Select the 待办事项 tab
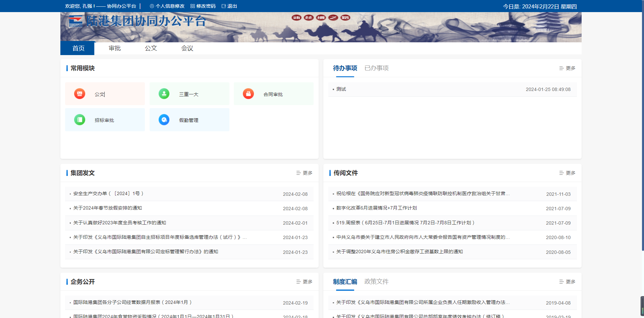This screenshot has width=644, height=318. point(345,68)
